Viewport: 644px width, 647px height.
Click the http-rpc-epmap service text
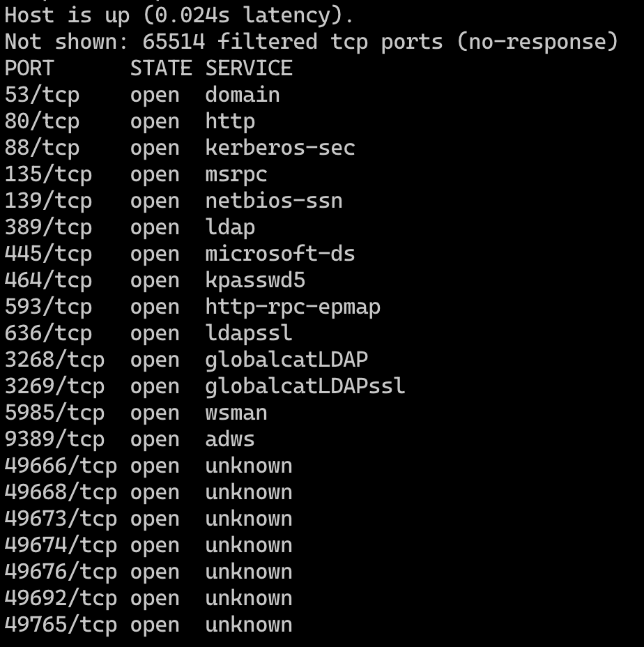pyautogui.click(x=293, y=307)
